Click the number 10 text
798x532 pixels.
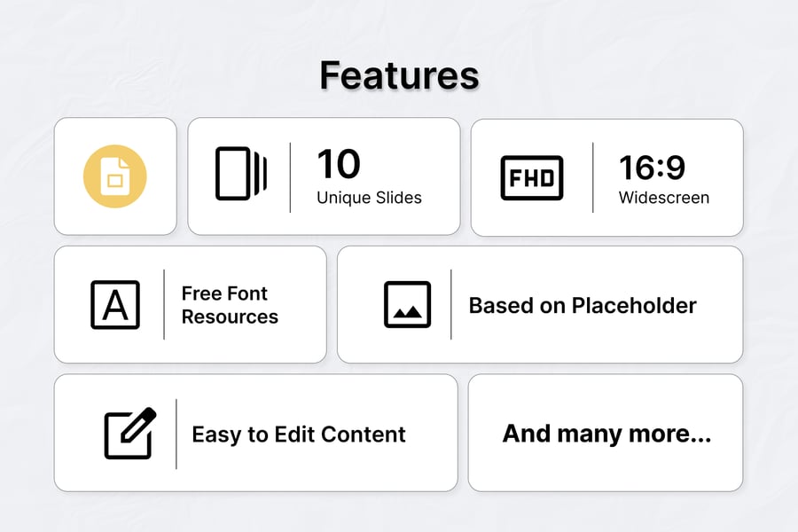339,165
